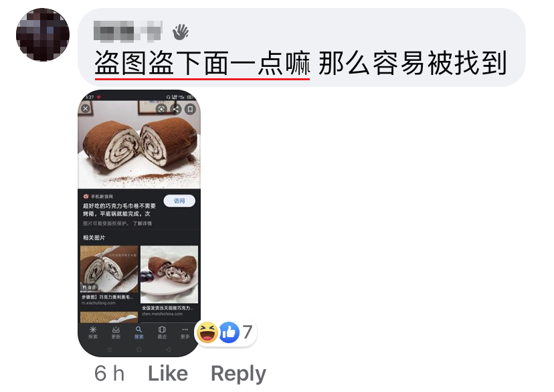The image size is (554, 392).
Task: Open the reaction count of 7
Action: click(248, 332)
